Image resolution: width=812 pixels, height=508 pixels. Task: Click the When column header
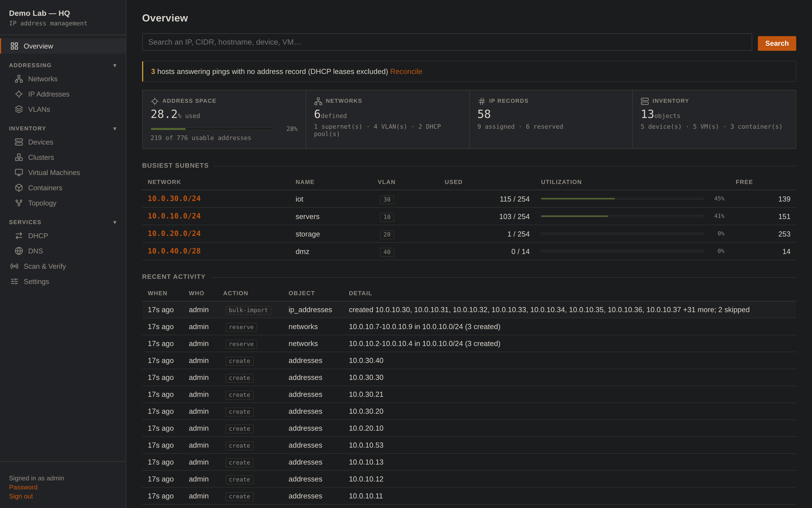[x=157, y=293]
